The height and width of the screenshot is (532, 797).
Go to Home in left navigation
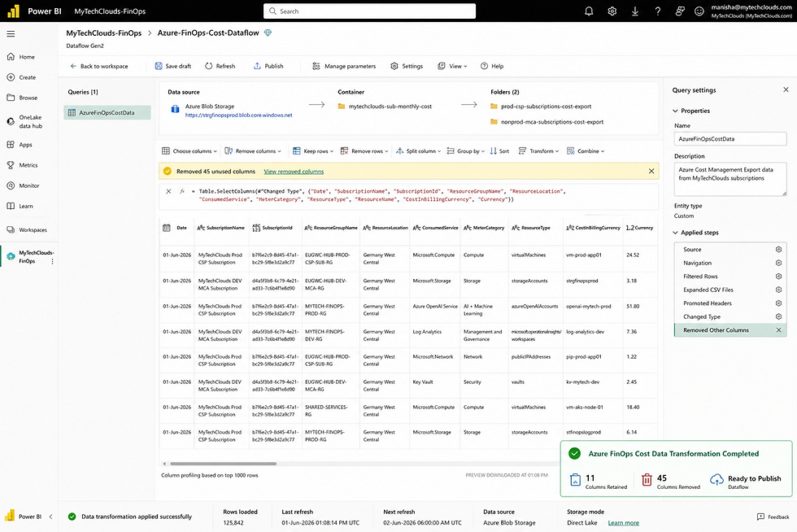click(21, 57)
